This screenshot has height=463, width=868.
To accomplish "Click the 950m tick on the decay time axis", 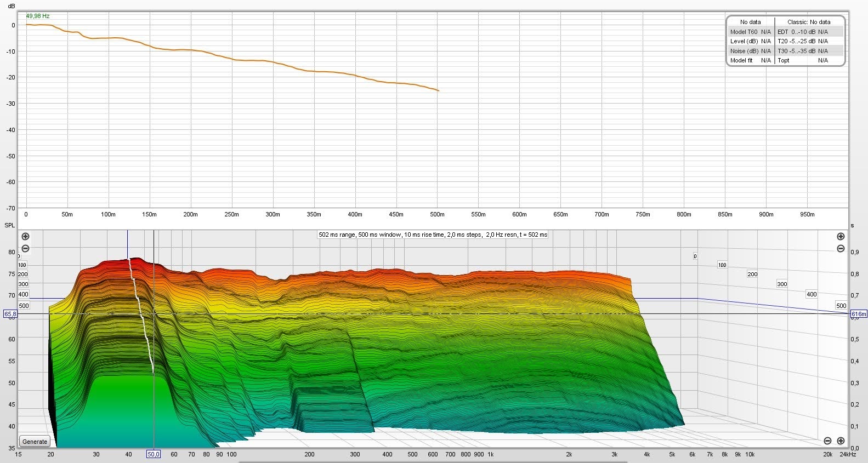I will click(807, 214).
